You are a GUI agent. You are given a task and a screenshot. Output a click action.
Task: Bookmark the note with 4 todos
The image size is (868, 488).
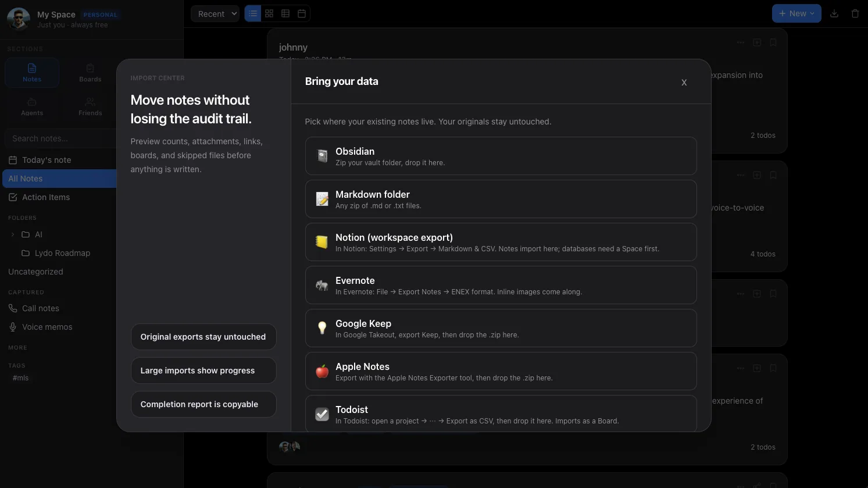click(773, 175)
